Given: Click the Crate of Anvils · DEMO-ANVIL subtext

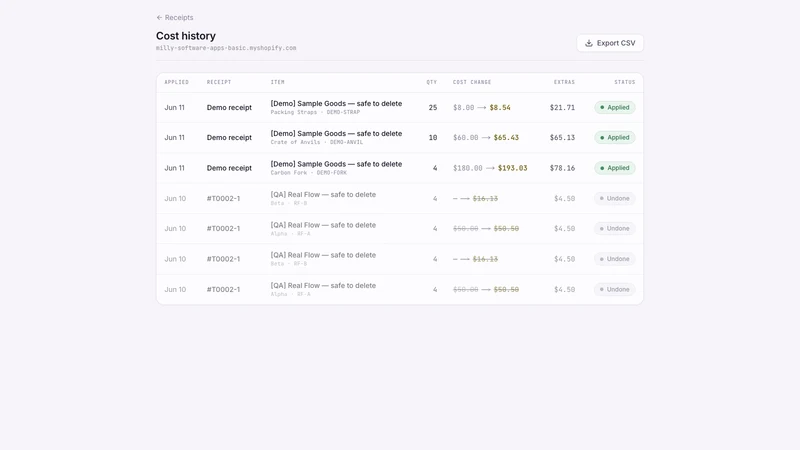Looking at the screenshot, I should coord(316,142).
